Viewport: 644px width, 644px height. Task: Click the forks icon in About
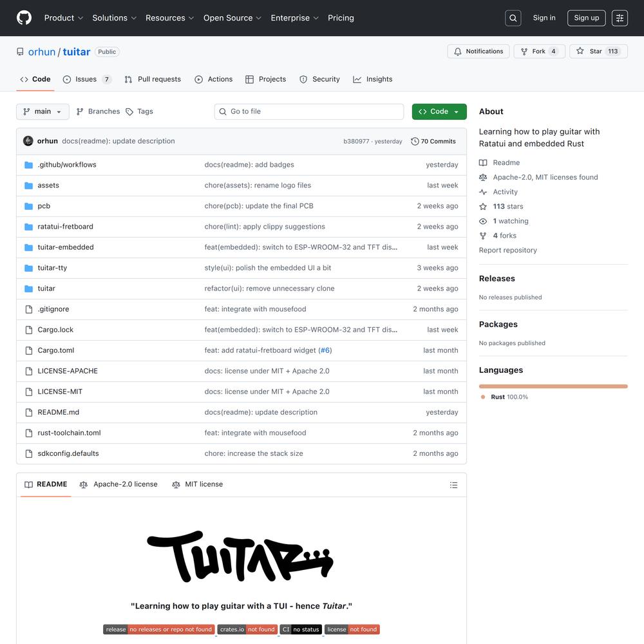pos(483,236)
